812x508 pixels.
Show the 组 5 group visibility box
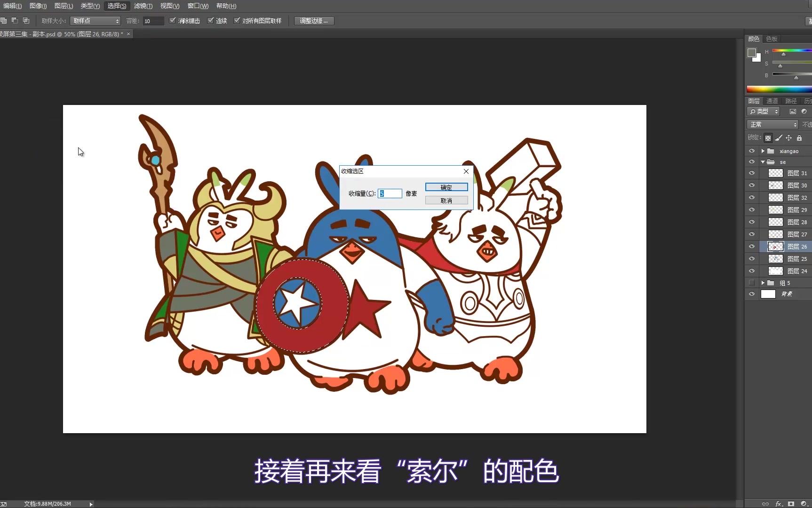pos(752,283)
